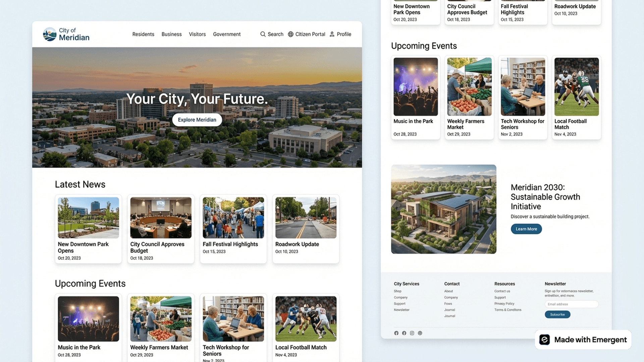644x362 pixels.
Task: Click the City of Meridian logo
Action: click(66, 34)
